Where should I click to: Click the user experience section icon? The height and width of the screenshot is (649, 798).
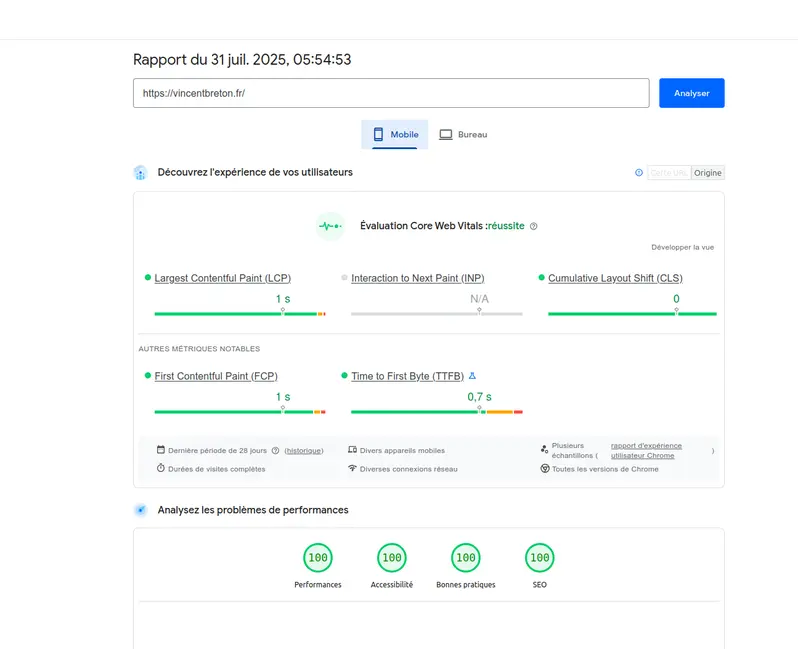pyautogui.click(x=140, y=173)
